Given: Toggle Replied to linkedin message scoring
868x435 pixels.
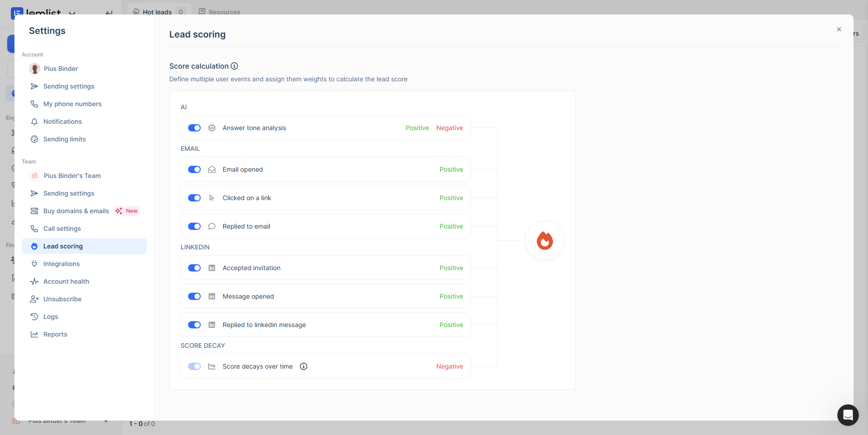Looking at the screenshot, I should pos(194,325).
